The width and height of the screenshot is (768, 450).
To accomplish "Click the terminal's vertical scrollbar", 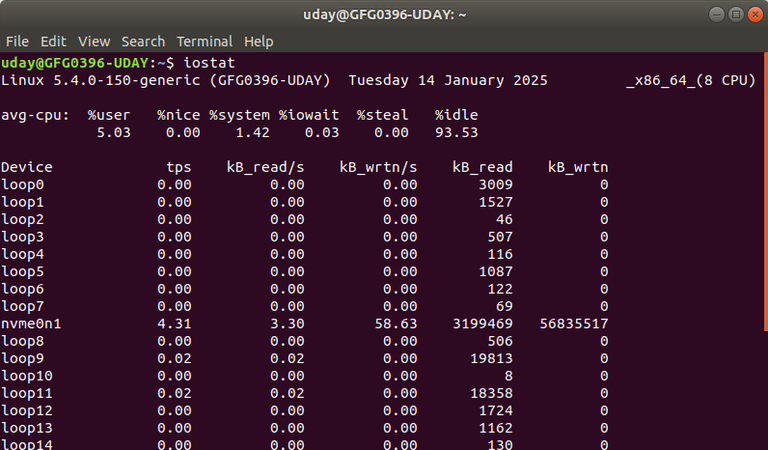I will (766, 192).
